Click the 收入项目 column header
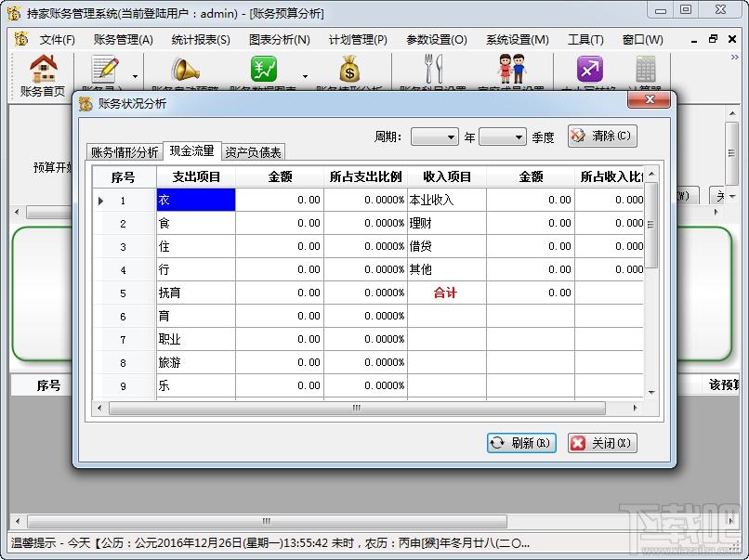Screen dimensions: 749x560 tap(447, 177)
